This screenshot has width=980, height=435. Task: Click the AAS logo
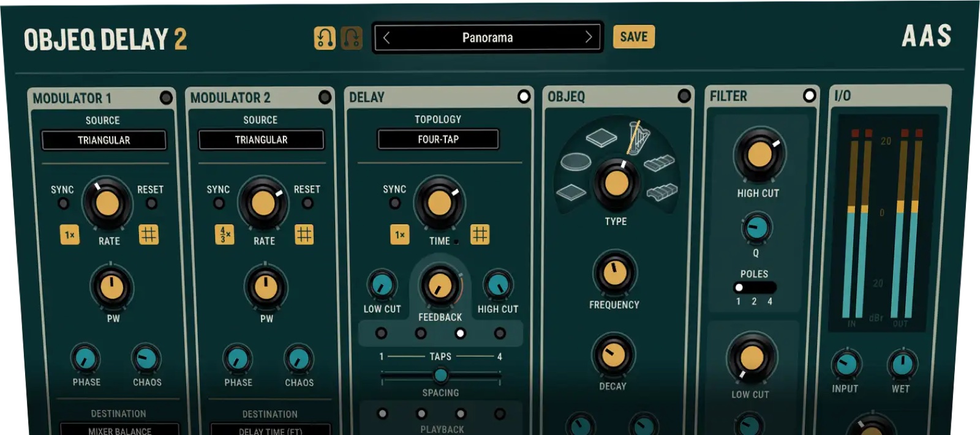[927, 36]
